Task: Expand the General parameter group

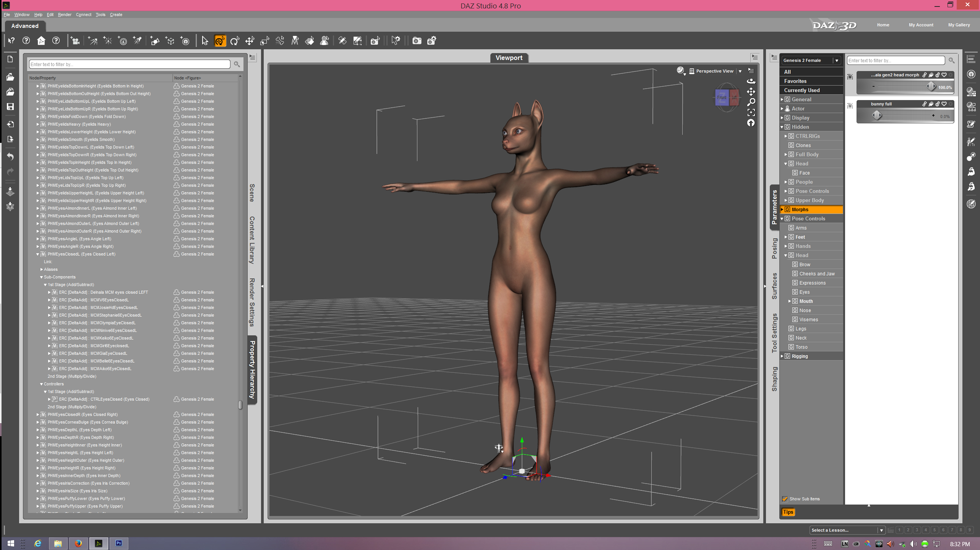Action: tap(782, 99)
